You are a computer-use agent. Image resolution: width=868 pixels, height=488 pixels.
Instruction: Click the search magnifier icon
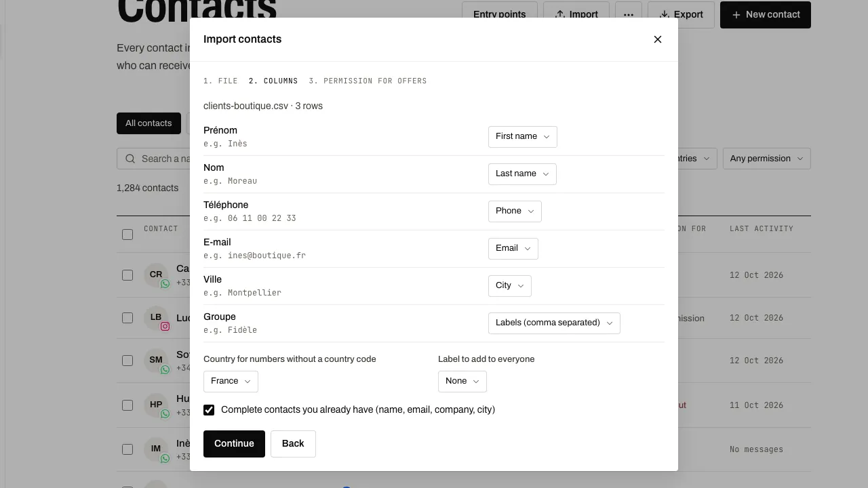(x=130, y=159)
